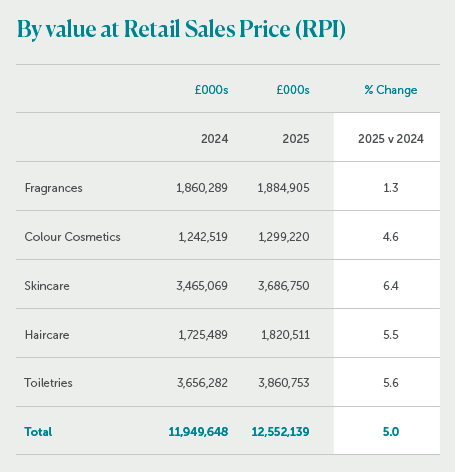The width and height of the screenshot is (455, 472).
Task: Select the Skincare row label
Action: coord(47,286)
